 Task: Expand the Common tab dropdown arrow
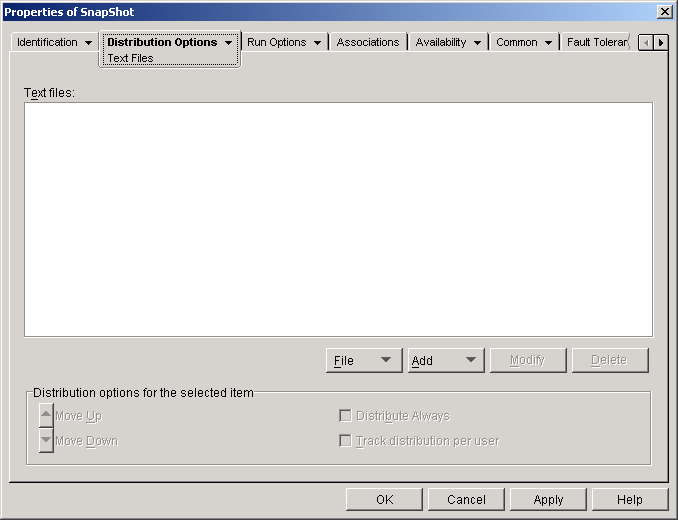point(548,43)
